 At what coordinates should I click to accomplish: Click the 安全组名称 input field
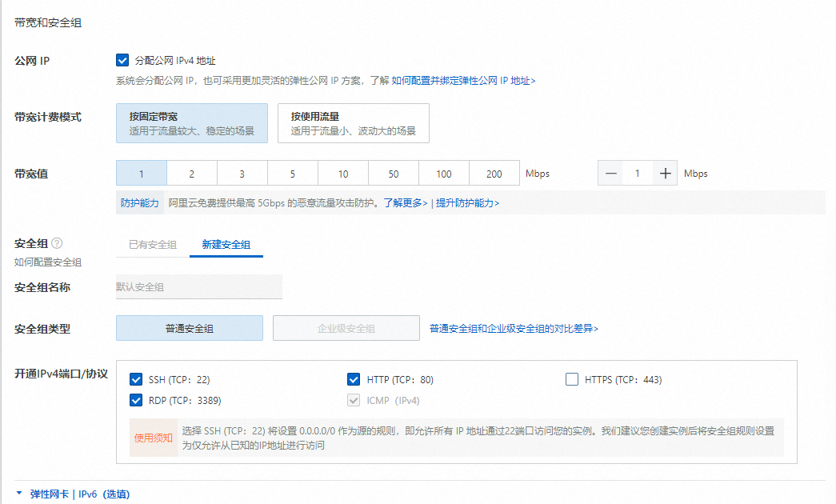click(x=198, y=286)
